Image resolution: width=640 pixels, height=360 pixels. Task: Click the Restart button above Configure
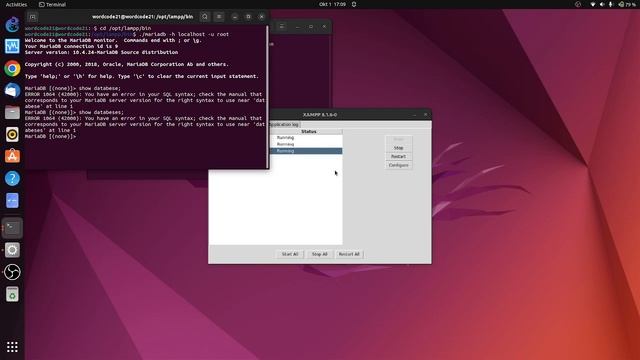[398, 156]
